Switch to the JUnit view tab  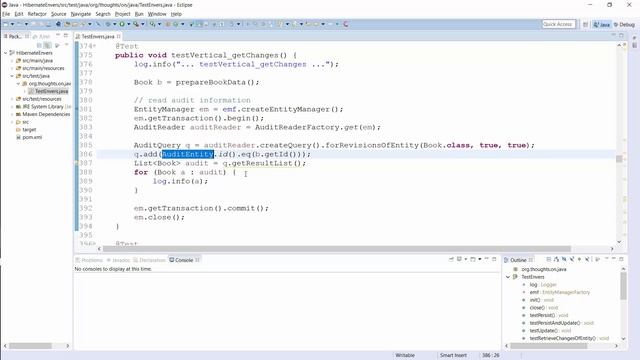pos(41,36)
